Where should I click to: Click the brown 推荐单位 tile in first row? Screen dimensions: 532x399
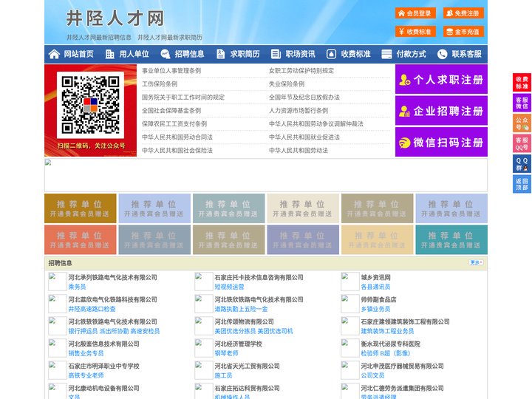[x=80, y=208]
